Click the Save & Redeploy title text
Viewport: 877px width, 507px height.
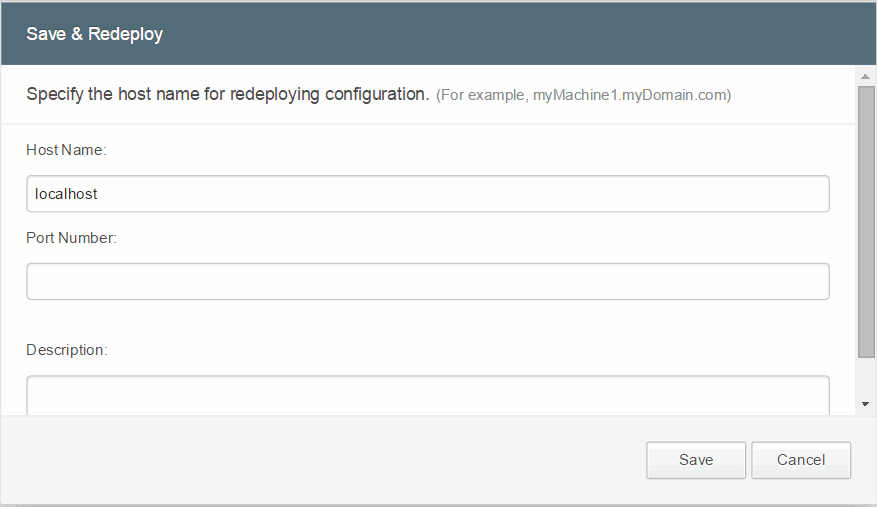click(95, 34)
